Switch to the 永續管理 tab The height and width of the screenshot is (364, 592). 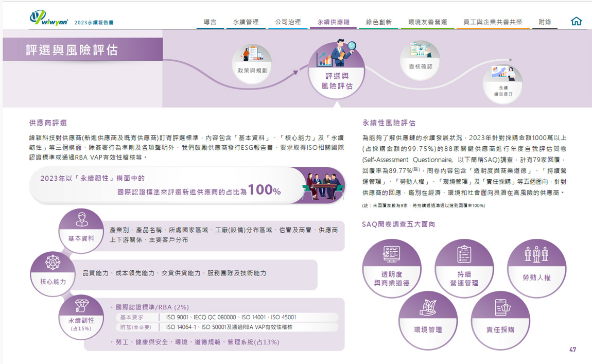pos(246,22)
